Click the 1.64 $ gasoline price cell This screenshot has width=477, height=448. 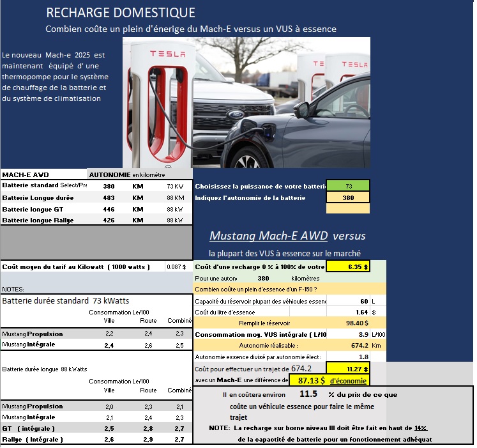(347, 312)
